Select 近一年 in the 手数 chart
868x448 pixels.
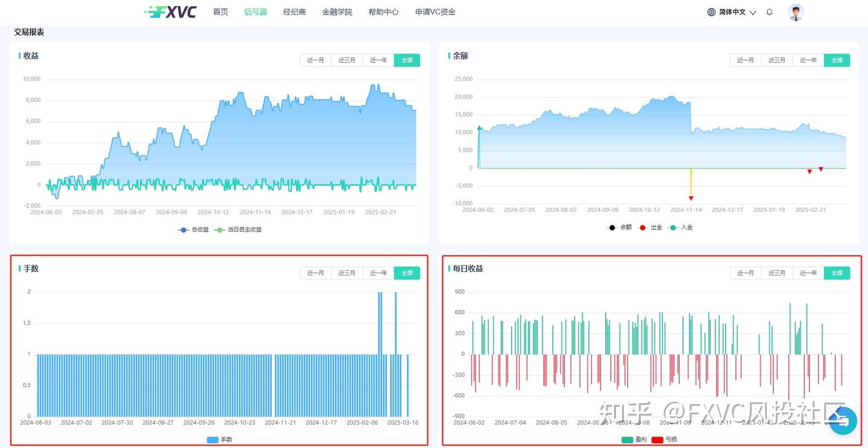[379, 273]
